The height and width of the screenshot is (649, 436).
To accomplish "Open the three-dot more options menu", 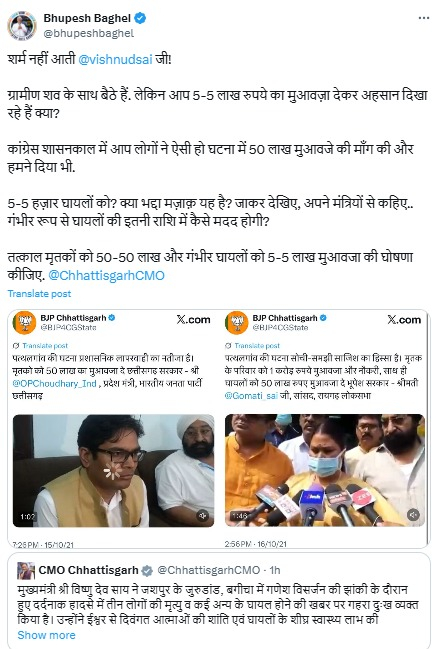I will (424, 18).
